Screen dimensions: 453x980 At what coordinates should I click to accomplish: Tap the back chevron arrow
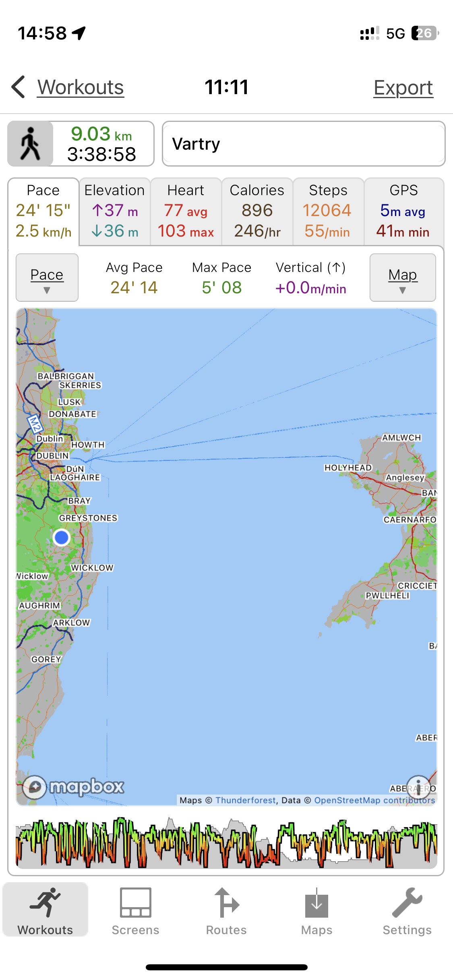point(19,87)
